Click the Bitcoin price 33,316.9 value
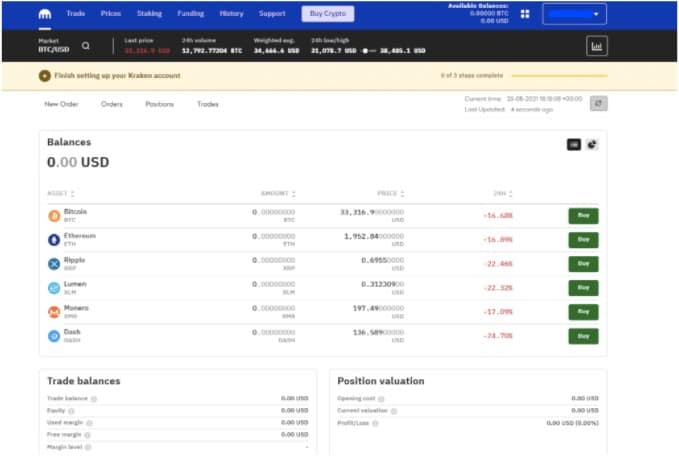This screenshot has width=679, height=457. (372, 212)
